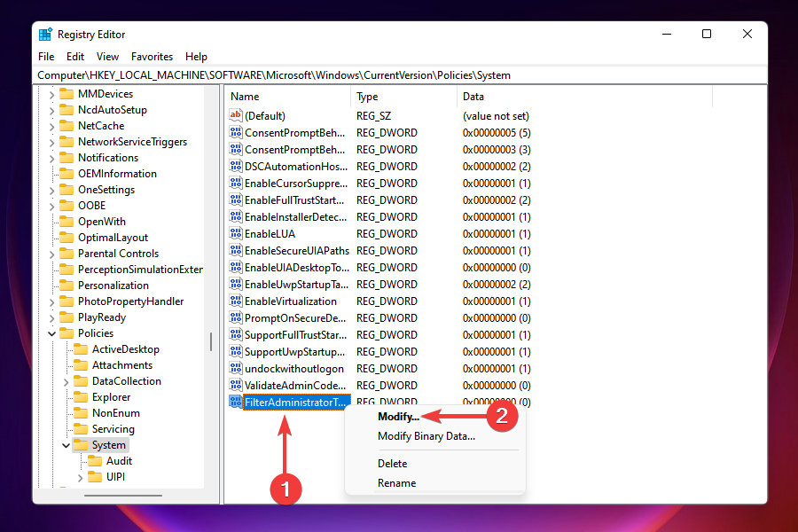Click the DWORD icon beside EnableVirtualization
Viewport: 798px width, 532px height.
click(235, 301)
